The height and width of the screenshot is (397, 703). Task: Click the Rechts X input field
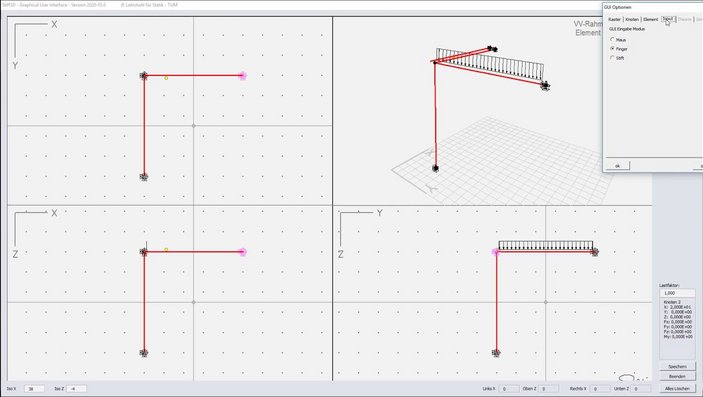(599, 389)
